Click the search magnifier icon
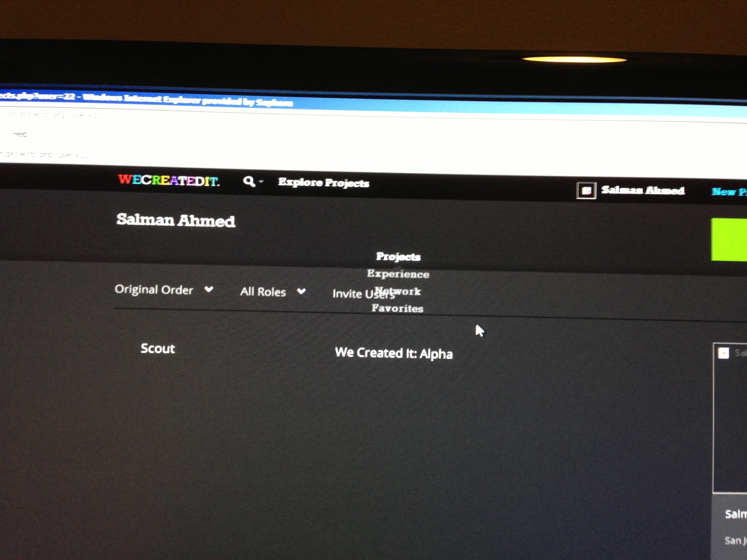 249,181
